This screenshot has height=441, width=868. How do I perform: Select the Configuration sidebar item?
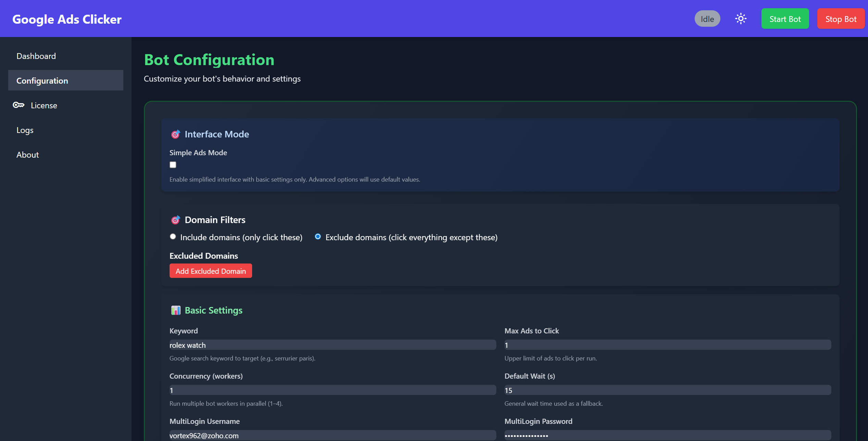click(x=65, y=81)
